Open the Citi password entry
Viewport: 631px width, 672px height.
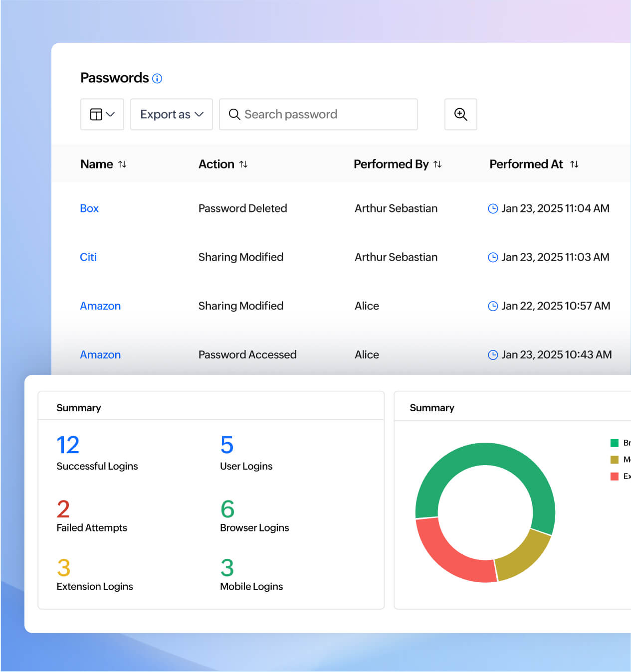click(x=88, y=257)
